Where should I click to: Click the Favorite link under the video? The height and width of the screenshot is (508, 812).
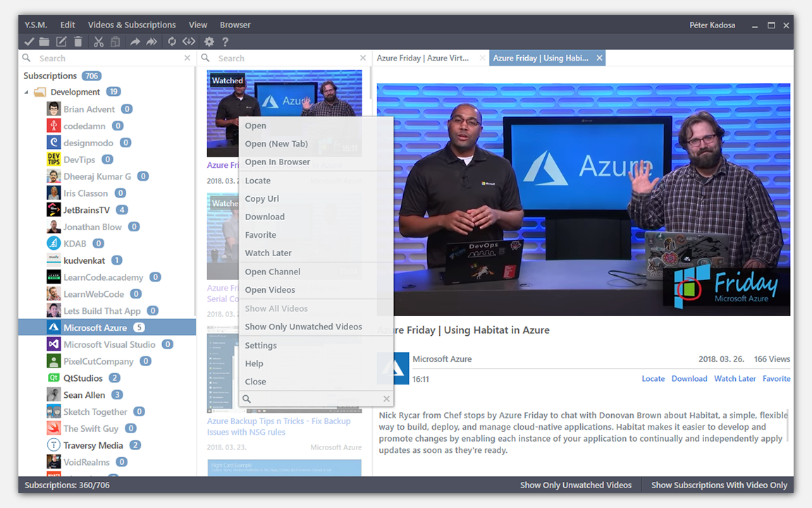pyautogui.click(x=776, y=379)
